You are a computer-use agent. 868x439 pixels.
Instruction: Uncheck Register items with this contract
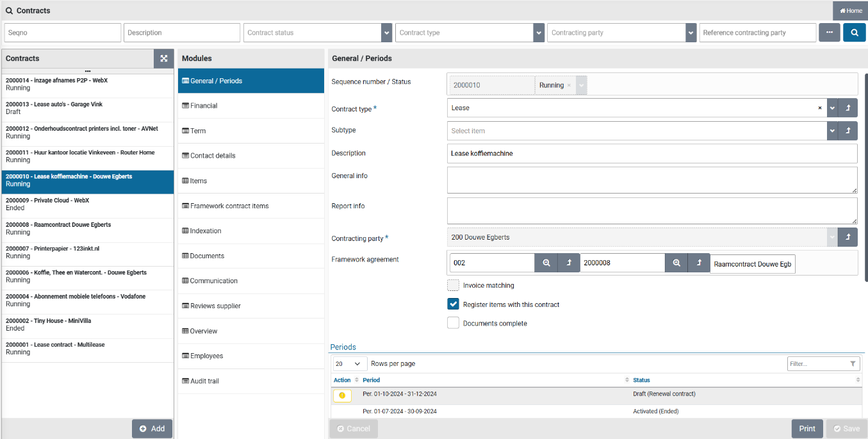pos(453,304)
